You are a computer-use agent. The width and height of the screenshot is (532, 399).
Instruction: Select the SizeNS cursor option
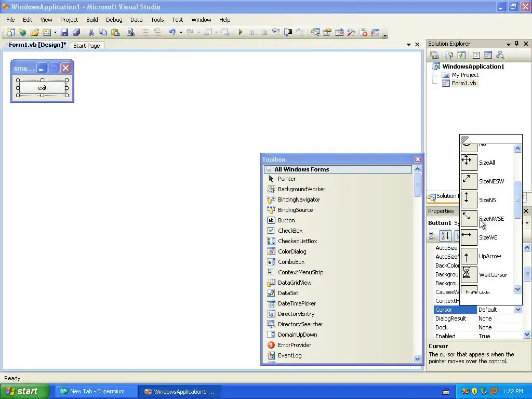click(487, 200)
